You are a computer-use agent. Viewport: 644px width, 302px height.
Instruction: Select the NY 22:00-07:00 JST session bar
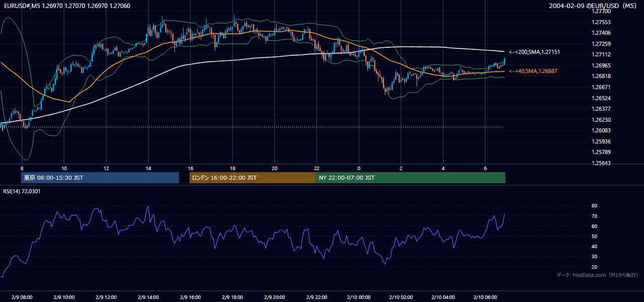coord(411,178)
